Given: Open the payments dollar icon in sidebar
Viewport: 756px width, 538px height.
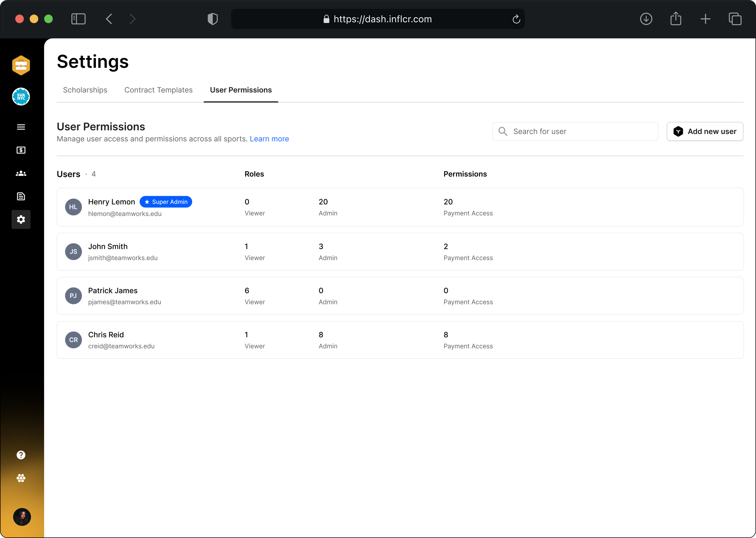Looking at the screenshot, I should 21,150.
